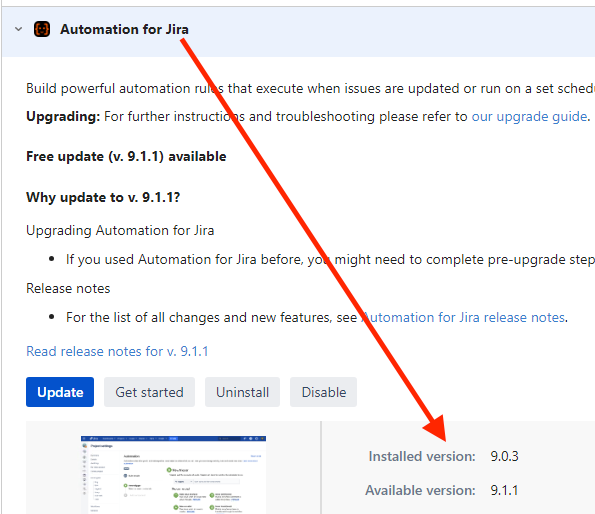Click 'Free update (v. 9.1.1) available' heading
Image resolution: width=595 pixels, height=514 pixels.
pyautogui.click(x=126, y=156)
